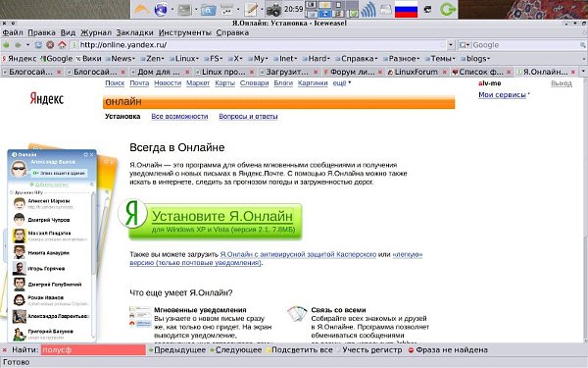Expand the 'Мои сервисы' services list
The image size is (588, 368).
pos(502,95)
